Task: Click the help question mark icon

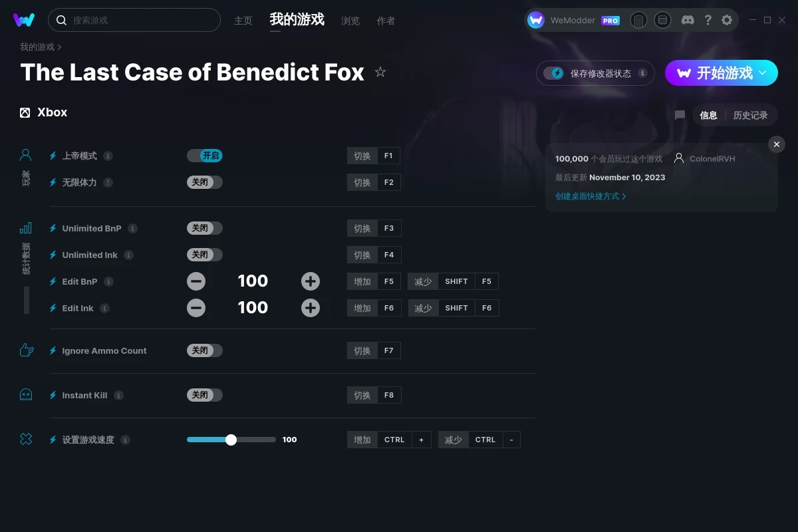Action: tap(708, 20)
